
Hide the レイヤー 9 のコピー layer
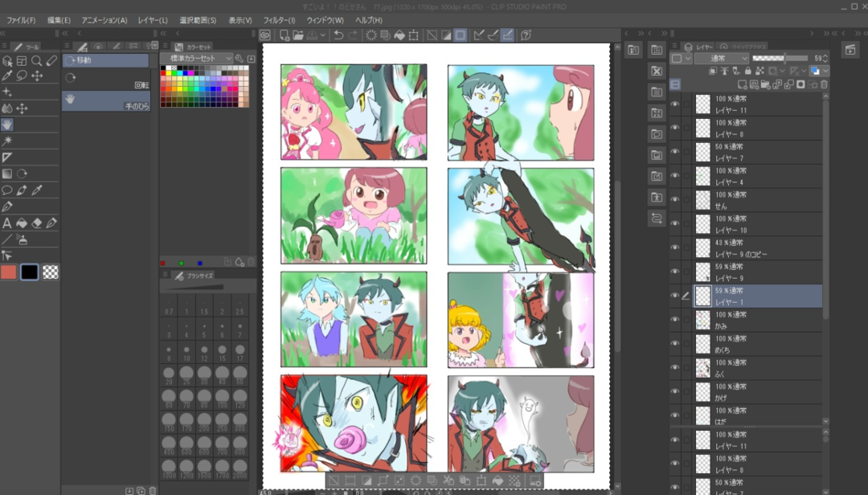coord(675,247)
